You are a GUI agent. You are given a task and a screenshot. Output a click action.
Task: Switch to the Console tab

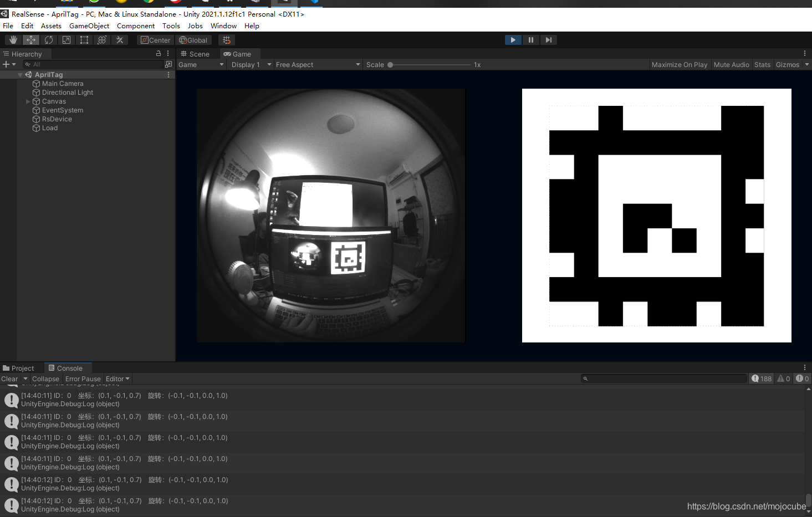[x=65, y=368]
